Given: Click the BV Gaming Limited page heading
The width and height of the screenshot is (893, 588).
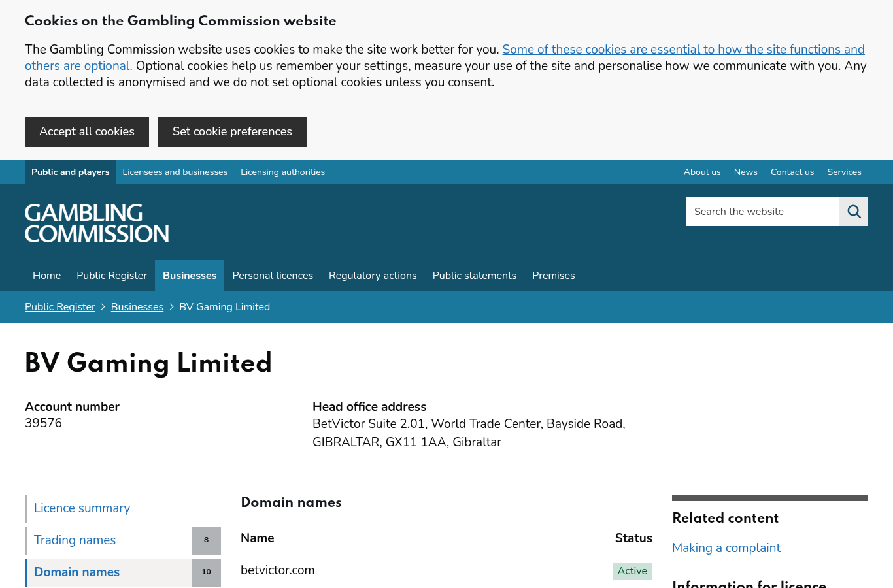Looking at the screenshot, I should (x=148, y=364).
